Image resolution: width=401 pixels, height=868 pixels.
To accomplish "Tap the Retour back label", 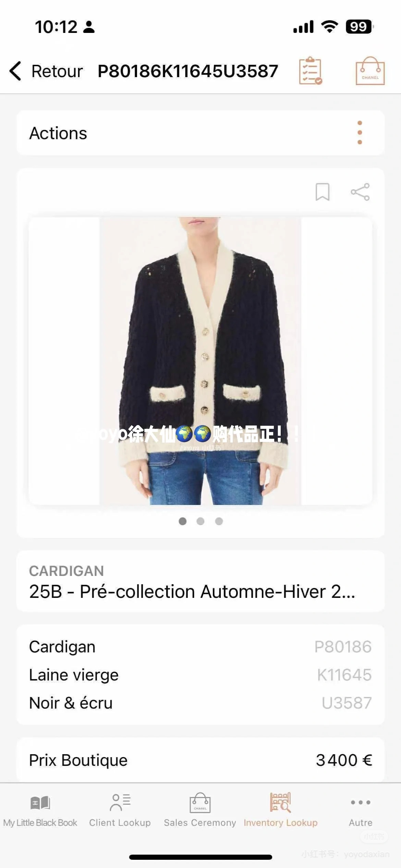I will 57,71.
